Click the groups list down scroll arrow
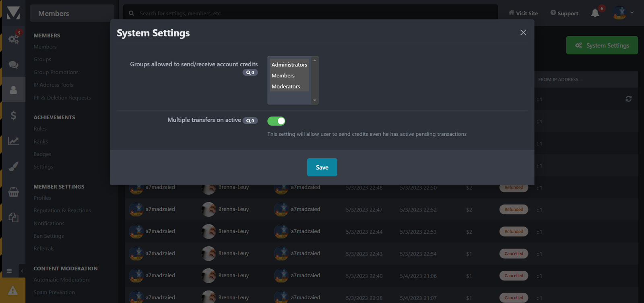 point(315,100)
